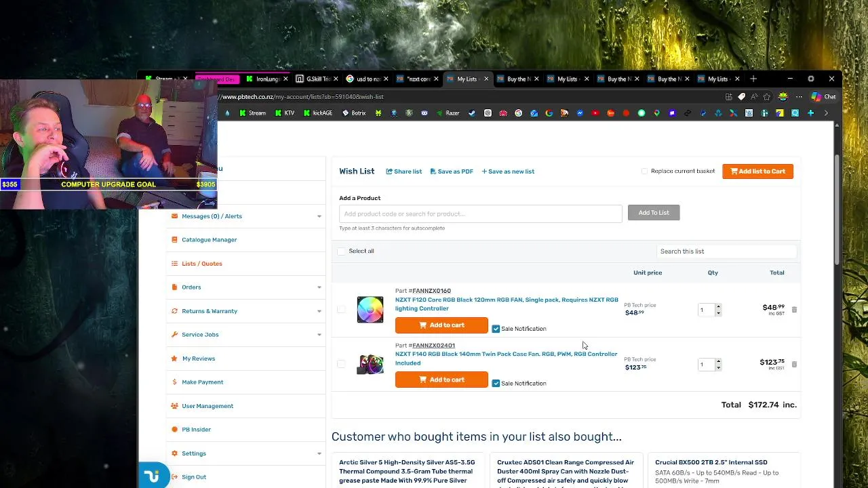Image resolution: width=868 pixels, height=488 pixels.
Task: Expand the Returns & Warranty arrow
Action: (319, 311)
